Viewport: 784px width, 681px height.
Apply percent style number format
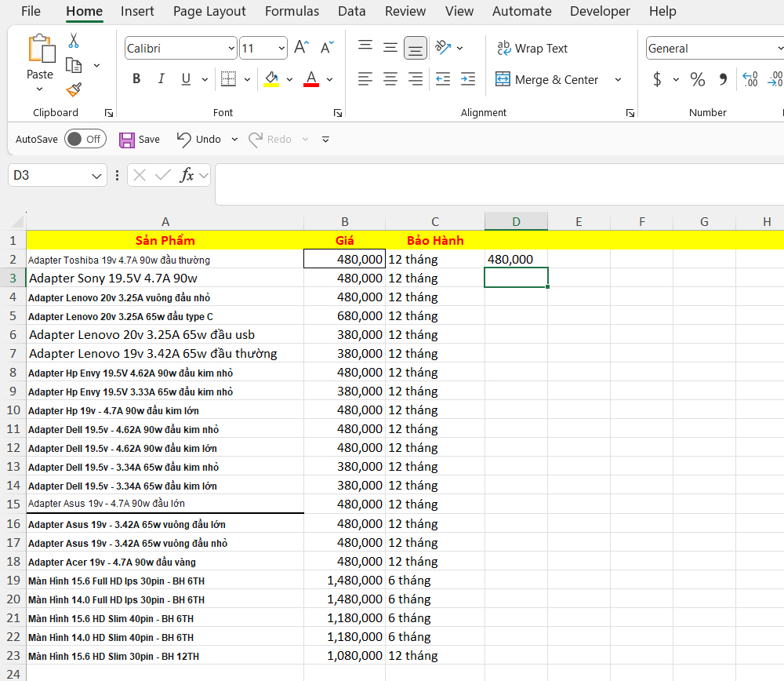697,79
